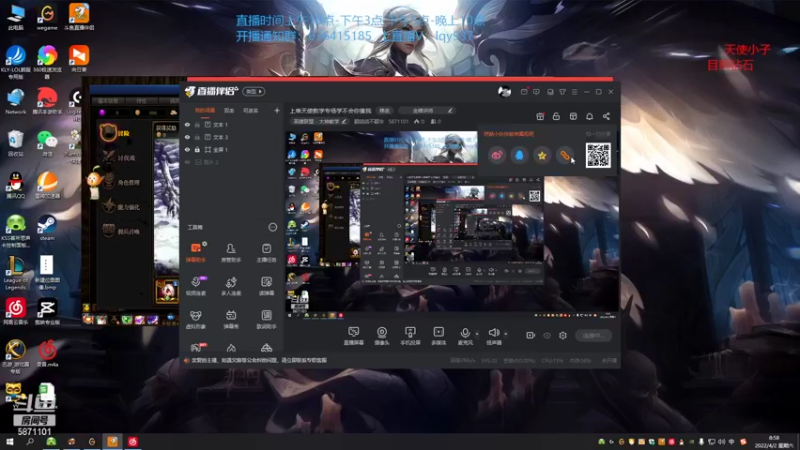Open the toolbox tool right of 弹幕秀
The width and height of the screenshot is (800, 450).
point(266,319)
